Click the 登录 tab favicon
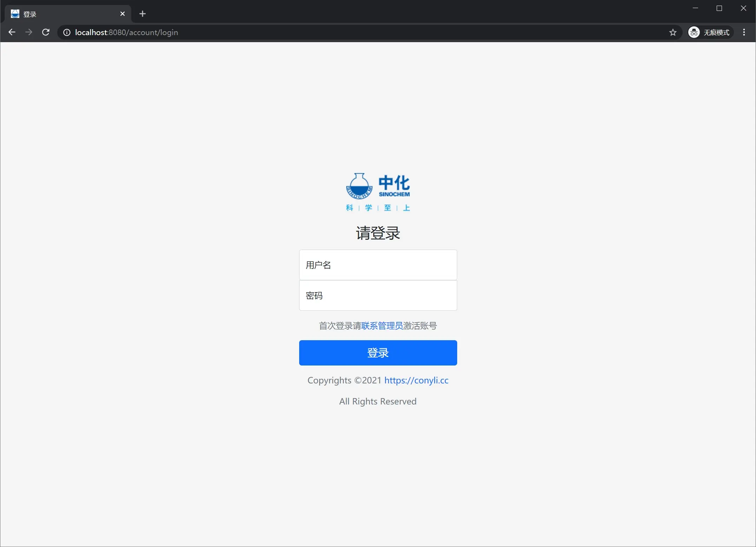This screenshot has width=756, height=547. tap(15, 14)
